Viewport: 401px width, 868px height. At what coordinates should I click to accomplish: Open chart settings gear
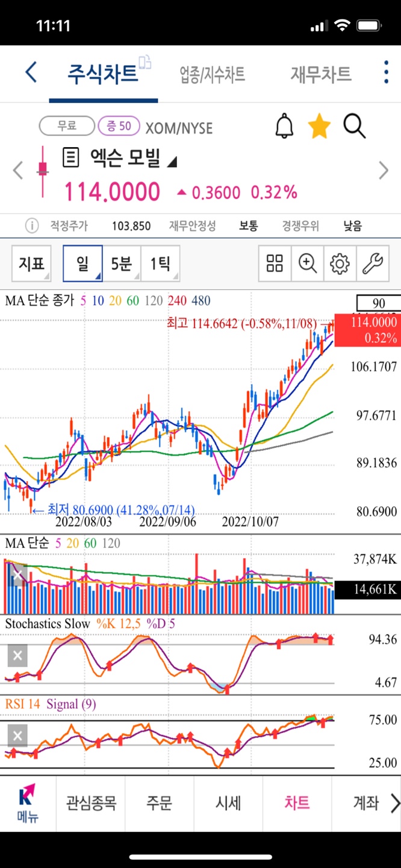[340, 263]
